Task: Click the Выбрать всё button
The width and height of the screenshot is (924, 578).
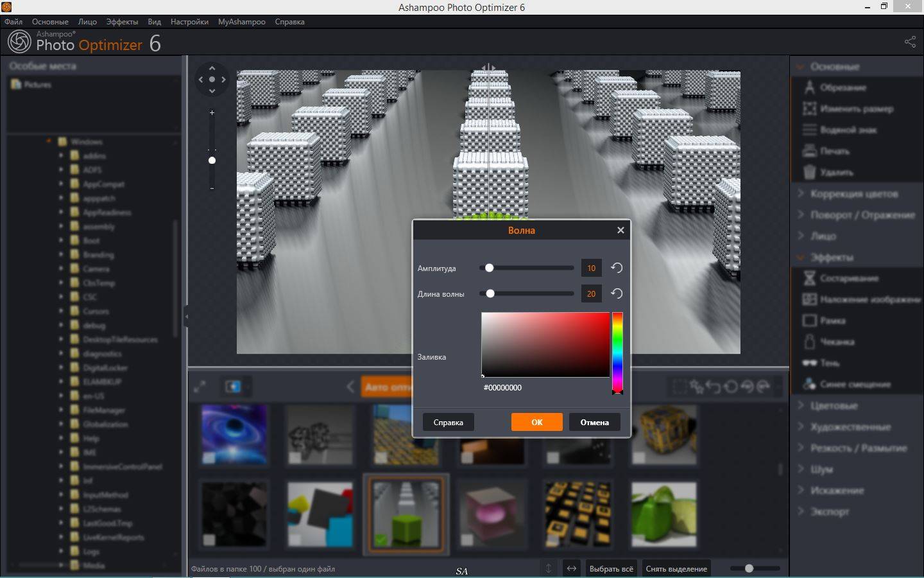Action: pos(611,568)
